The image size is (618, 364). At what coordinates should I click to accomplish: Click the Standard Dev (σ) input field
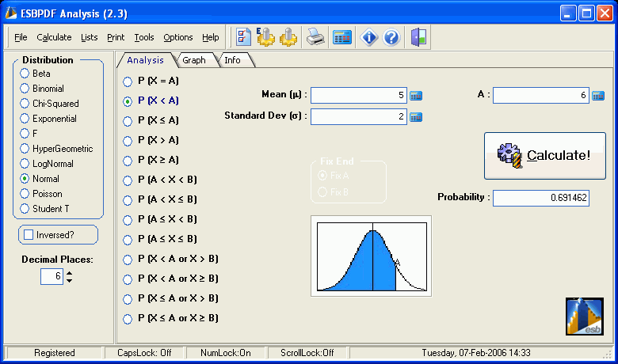359,117
